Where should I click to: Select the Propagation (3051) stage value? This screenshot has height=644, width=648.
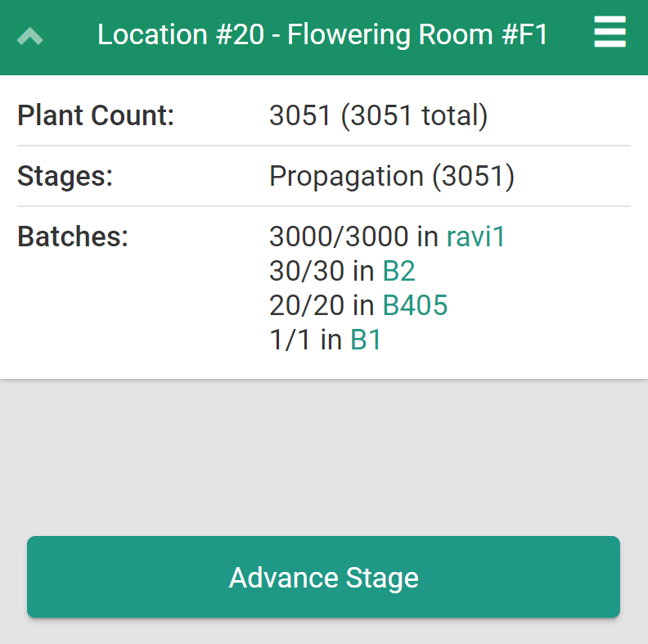pos(391,176)
